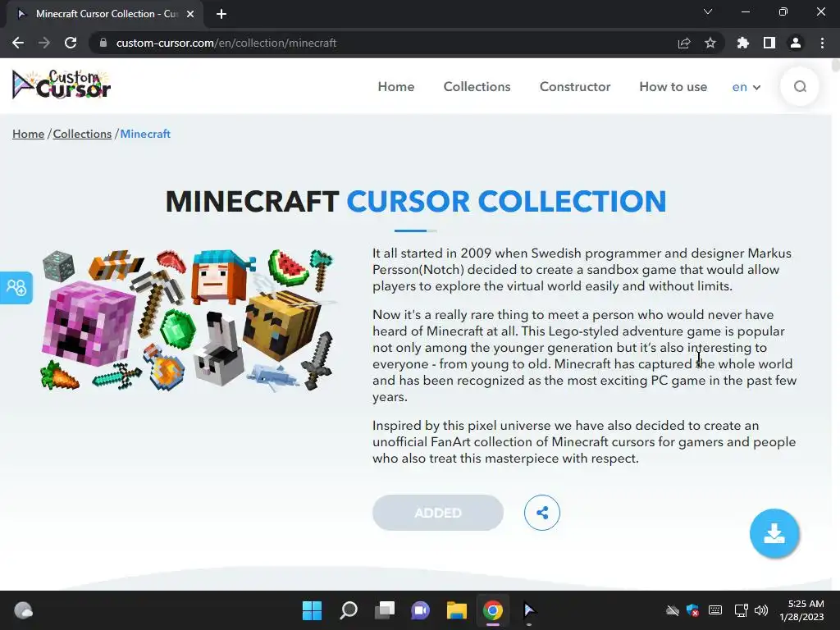Go back with browser back arrow

tap(18, 43)
